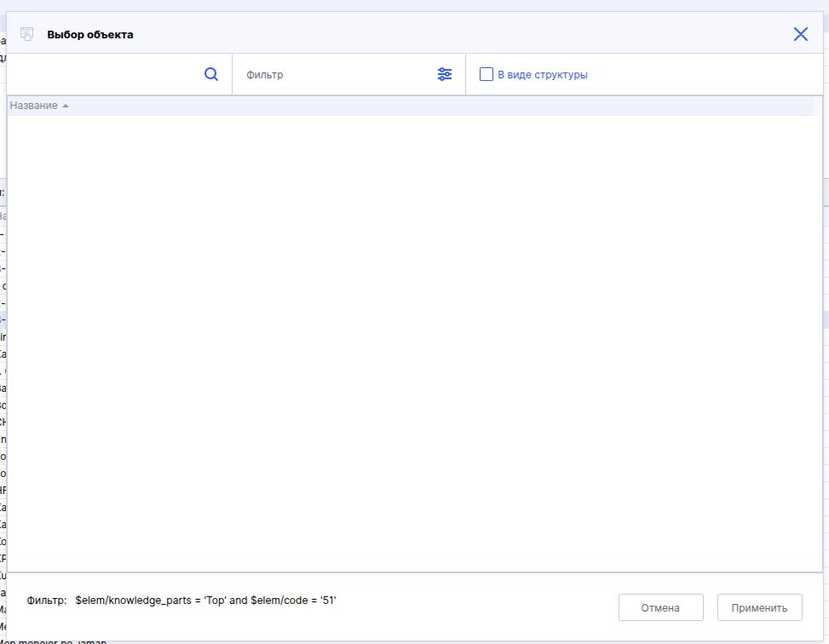Open filter settings sliders icon

[445, 74]
